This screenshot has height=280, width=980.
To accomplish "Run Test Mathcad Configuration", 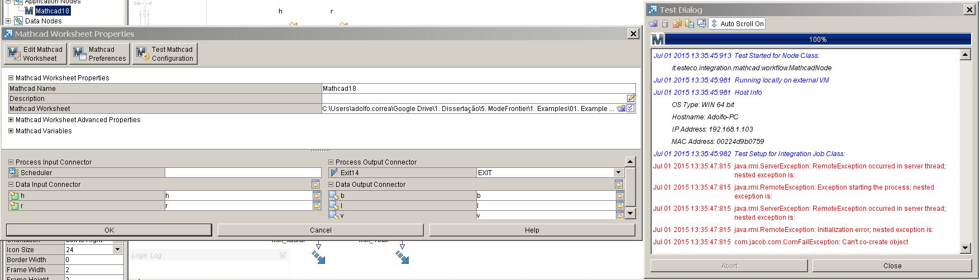I will 165,54.
